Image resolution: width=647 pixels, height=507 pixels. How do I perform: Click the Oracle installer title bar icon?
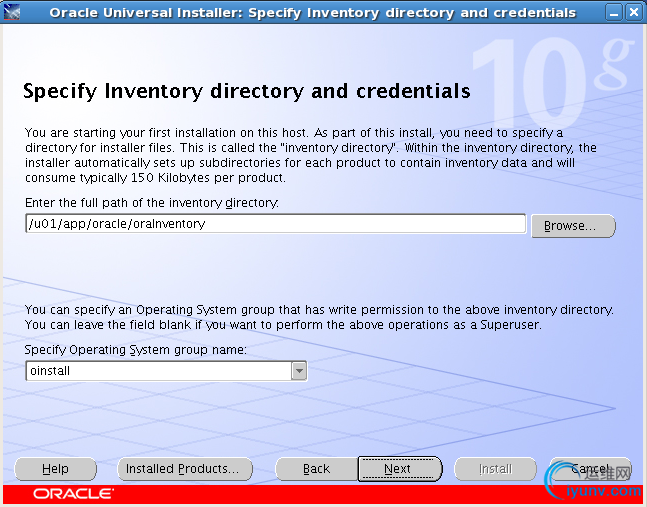point(12,12)
